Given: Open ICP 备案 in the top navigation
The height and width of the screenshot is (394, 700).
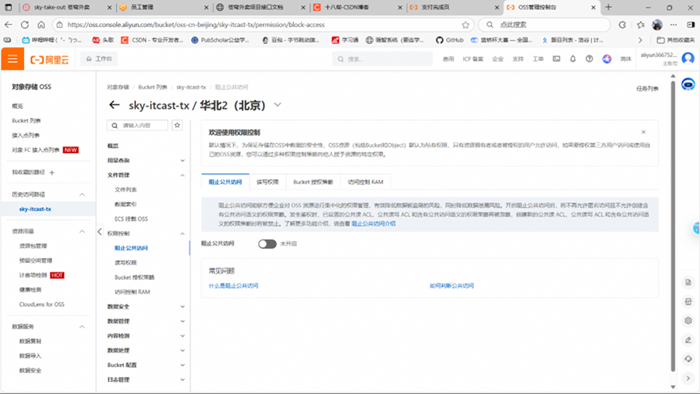Looking at the screenshot, I should [473, 59].
